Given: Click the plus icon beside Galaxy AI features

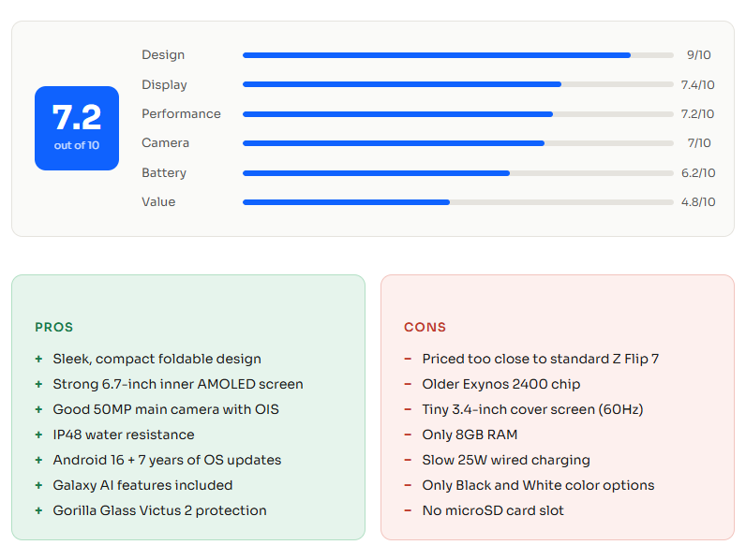Looking at the screenshot, I should 38,485.
